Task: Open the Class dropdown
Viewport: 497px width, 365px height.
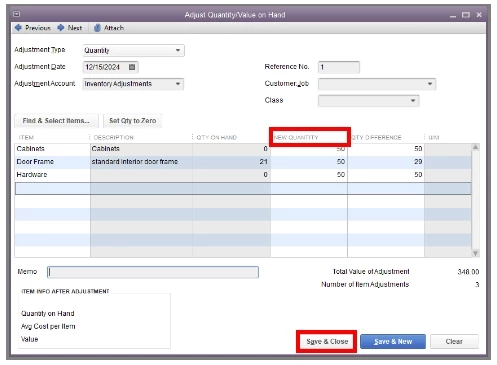Action: click(x=413, y=100)
